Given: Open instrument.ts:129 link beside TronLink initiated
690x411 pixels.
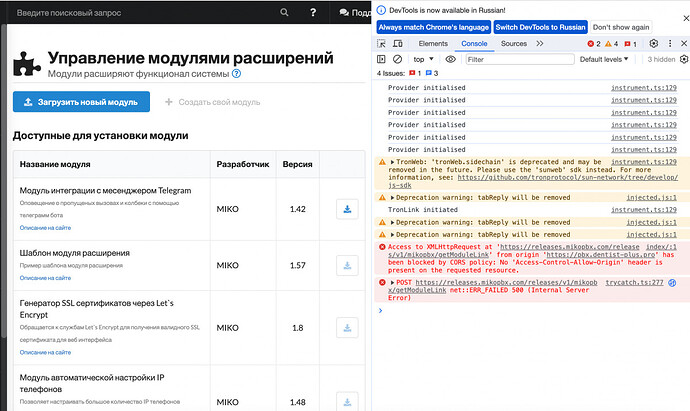Looking at the screenshot, I should (x=644, y=210).
